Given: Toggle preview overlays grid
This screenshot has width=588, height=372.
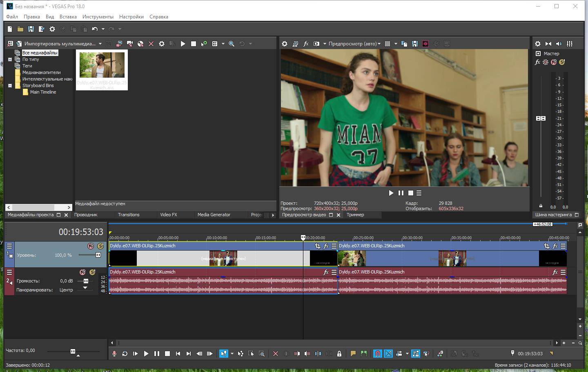Looking at the screenshot, I should 388,44.
